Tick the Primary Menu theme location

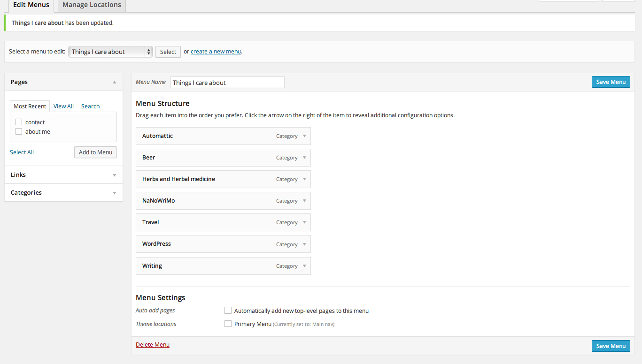pyautogui.click(x=228, y=324)
